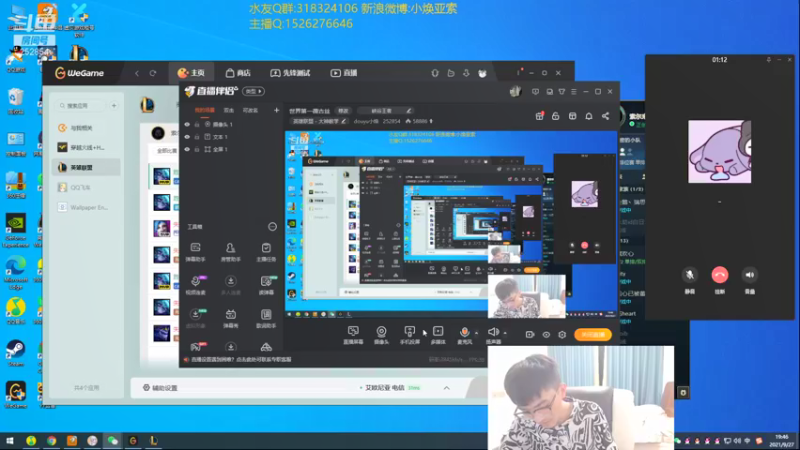The image size is (800, 450).
Task: Select Wallpaper Engine in WeGame sidebar
Action: [x=86, y=207]
